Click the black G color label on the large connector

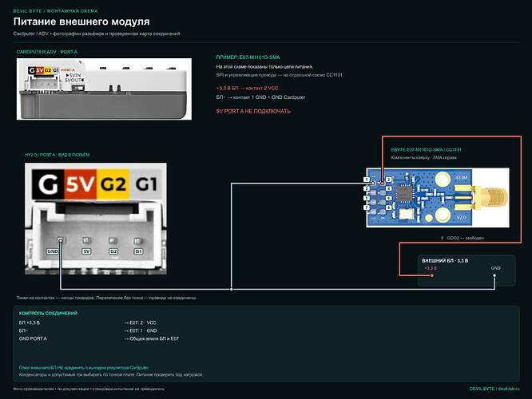pyautogui.click(x=48, y=184)
